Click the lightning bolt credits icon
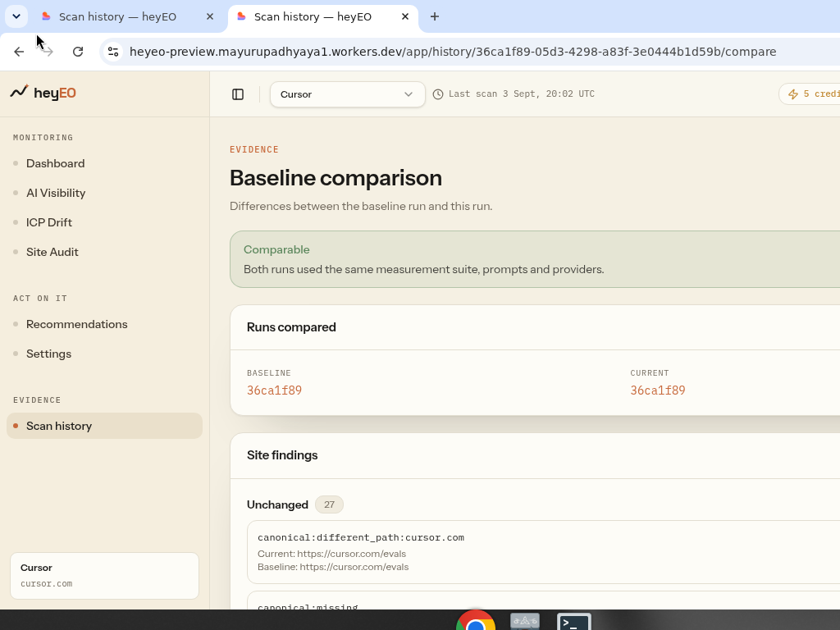840x630 pixels. pos(793,94)
